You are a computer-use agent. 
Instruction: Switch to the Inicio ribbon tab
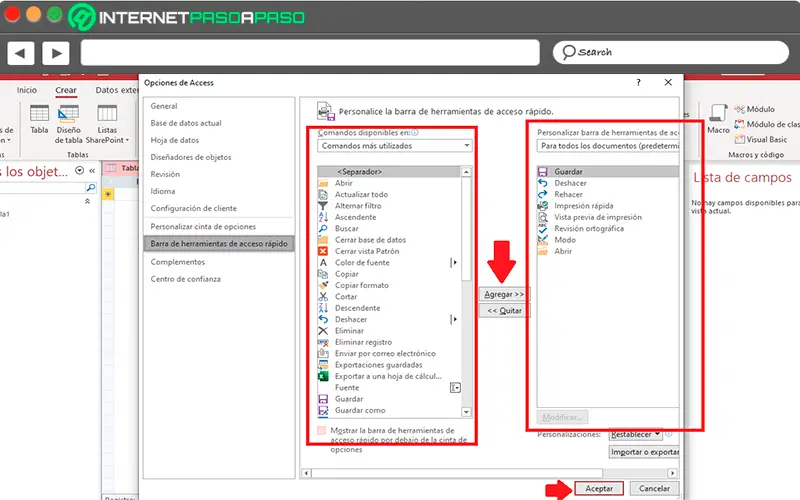pos(27,90)
